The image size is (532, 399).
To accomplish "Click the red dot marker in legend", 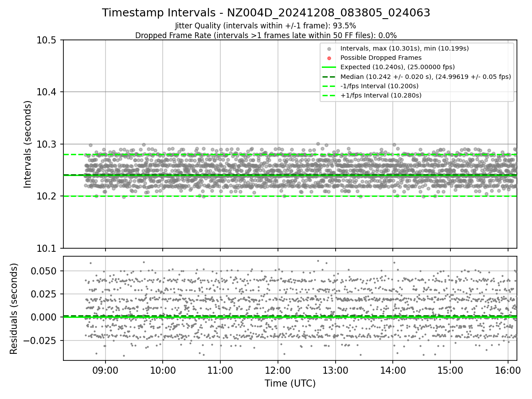I will [329, 58].
